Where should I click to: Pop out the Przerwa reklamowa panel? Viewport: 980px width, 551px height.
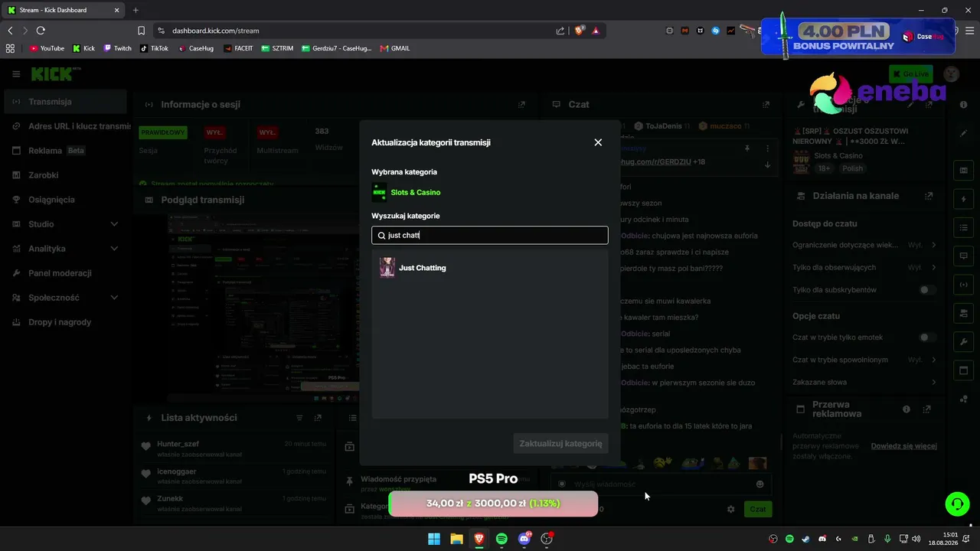(926, 409)
